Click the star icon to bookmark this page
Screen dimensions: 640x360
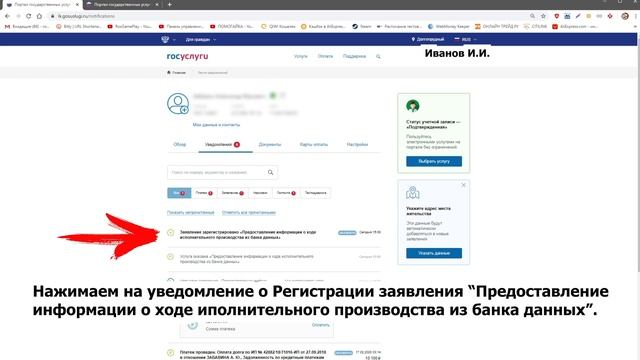(x=543, y=16)
